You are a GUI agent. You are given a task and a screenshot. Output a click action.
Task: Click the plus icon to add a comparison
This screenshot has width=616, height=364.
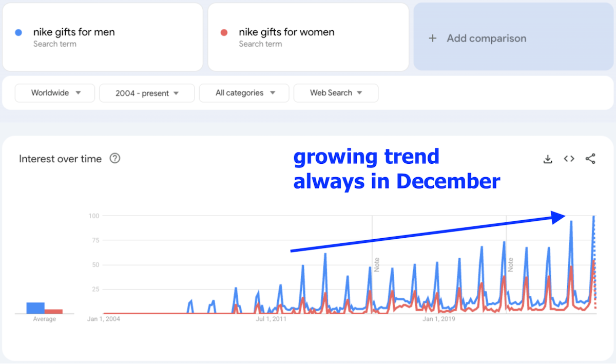pyautogui.click(x=432, y=38)
